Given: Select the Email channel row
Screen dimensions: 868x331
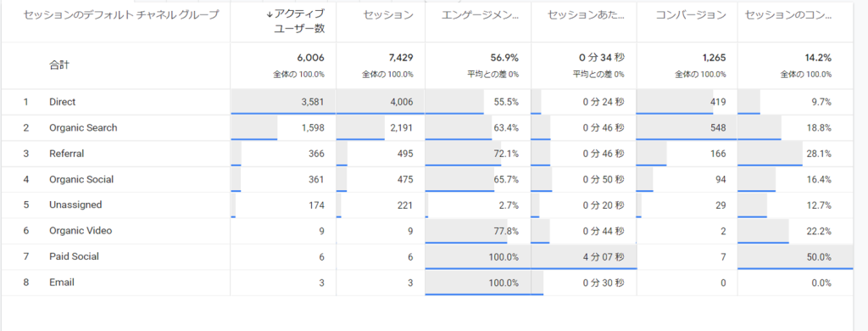Looking at the screenshot, I should (427, 283).
